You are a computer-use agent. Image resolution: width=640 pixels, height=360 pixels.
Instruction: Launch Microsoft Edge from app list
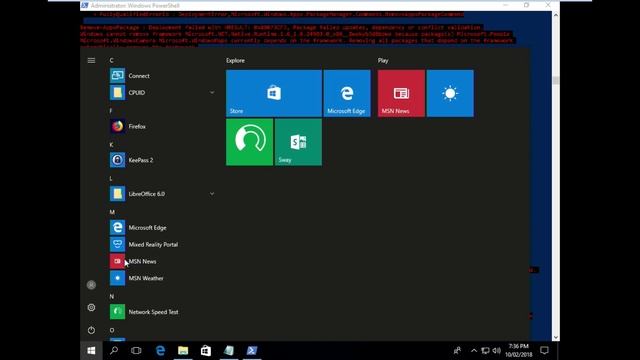coord(147,228)
